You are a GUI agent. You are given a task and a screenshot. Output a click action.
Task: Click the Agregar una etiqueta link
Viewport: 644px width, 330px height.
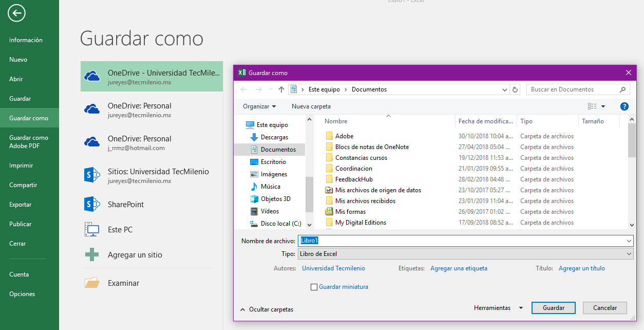click(459, 268)
